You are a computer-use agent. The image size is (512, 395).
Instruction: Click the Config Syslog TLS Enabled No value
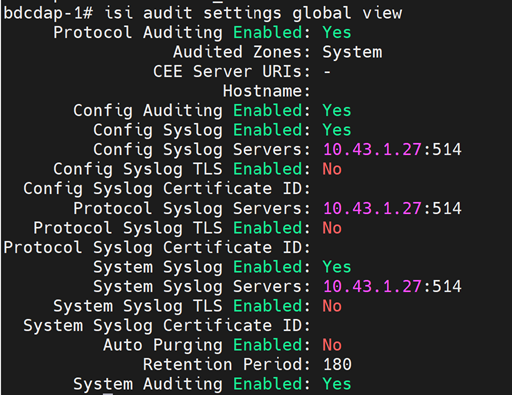pyautogui.click(x=332, y=169)
